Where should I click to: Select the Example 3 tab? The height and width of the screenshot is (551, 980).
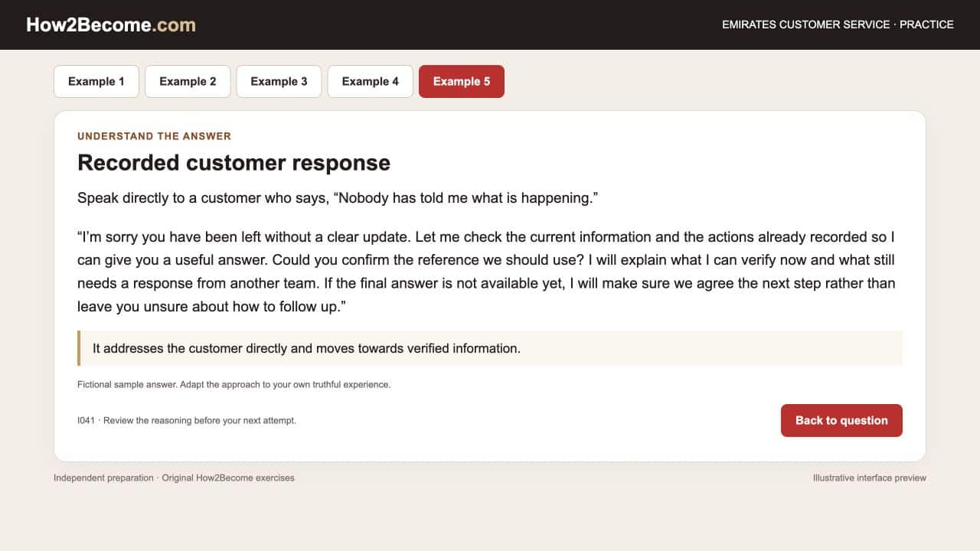tap(279, 81)
